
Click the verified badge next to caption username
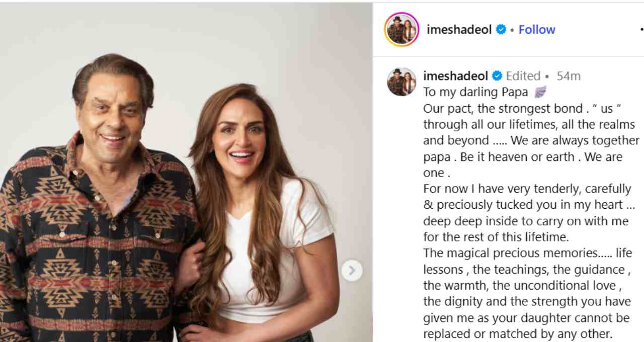coord(497,76)
